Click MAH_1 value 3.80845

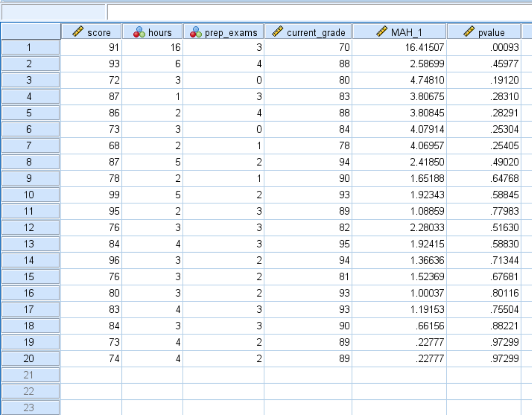tap(399, 113)
